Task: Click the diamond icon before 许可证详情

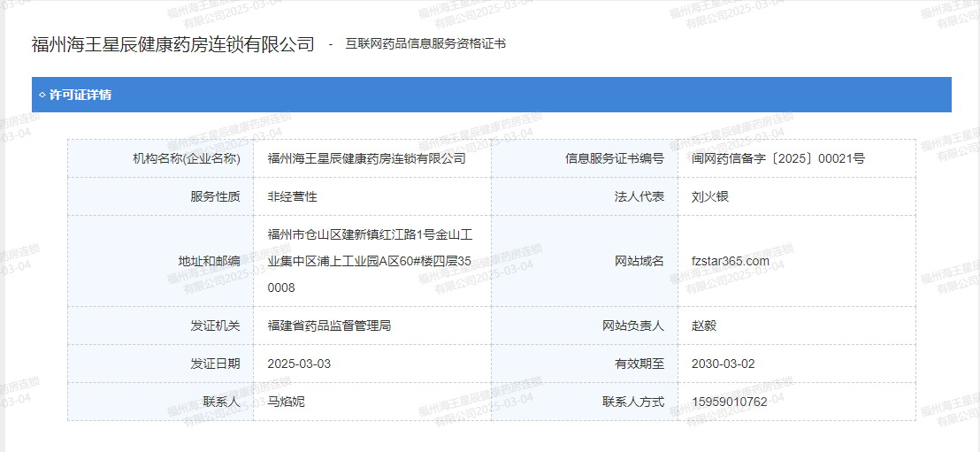Action: click(x=42, y=95)
